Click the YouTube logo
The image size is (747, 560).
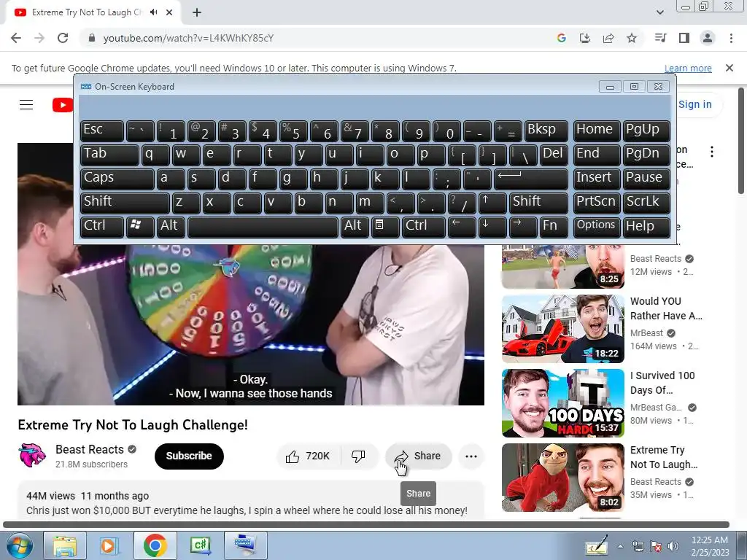pos(63,105)
